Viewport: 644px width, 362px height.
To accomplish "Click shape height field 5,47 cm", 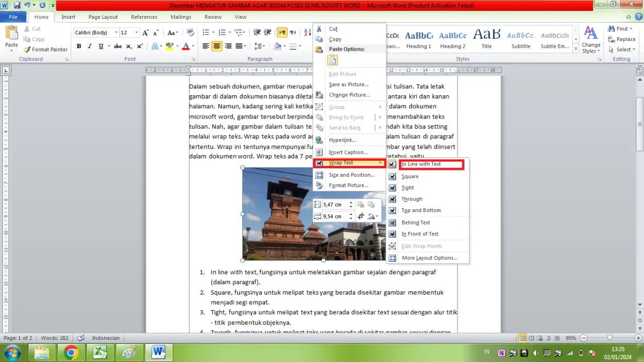I will 335,205.
